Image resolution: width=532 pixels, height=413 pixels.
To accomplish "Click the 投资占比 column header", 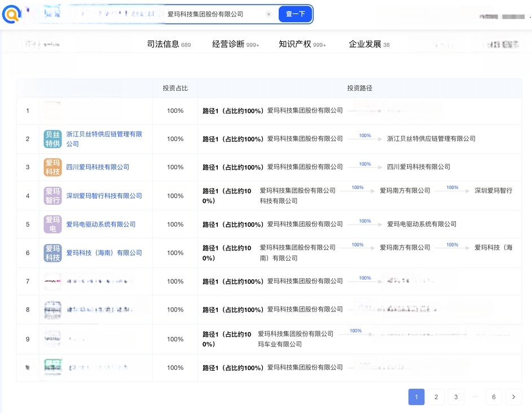I will pyautogui.click(x=175, y=88).
